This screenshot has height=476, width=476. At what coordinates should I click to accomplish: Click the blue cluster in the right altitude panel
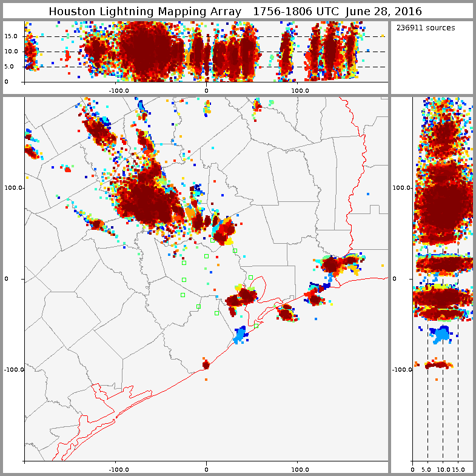click(441, 334)
